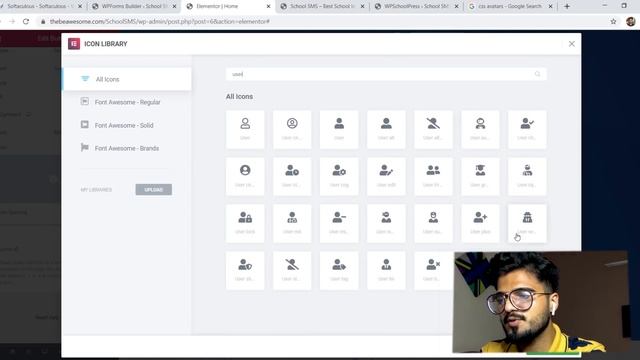The image size is (640, 360).
Task: Choose the User plus icon
Action: [x=480, y=224]
